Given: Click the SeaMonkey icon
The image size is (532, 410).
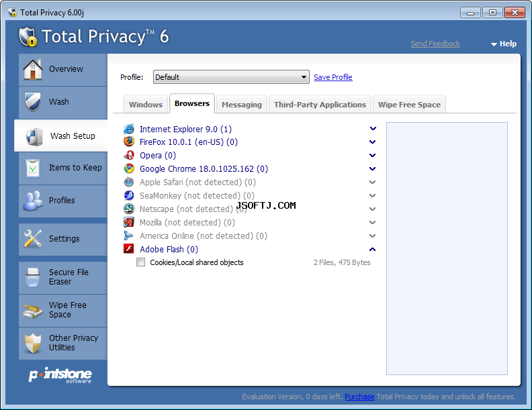Looking at the screenshot, I should click(x=129, y=195).
